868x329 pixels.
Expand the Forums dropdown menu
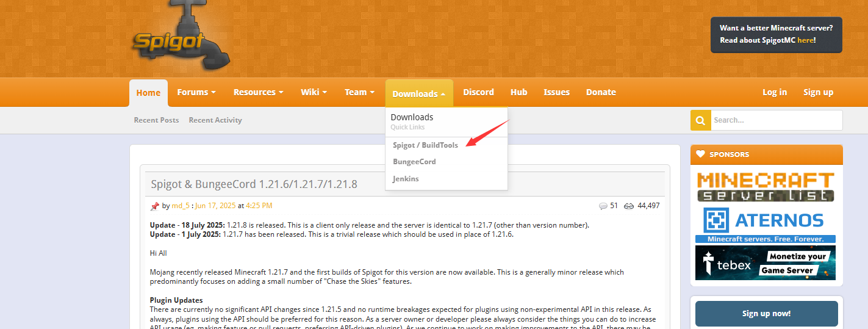196,92
